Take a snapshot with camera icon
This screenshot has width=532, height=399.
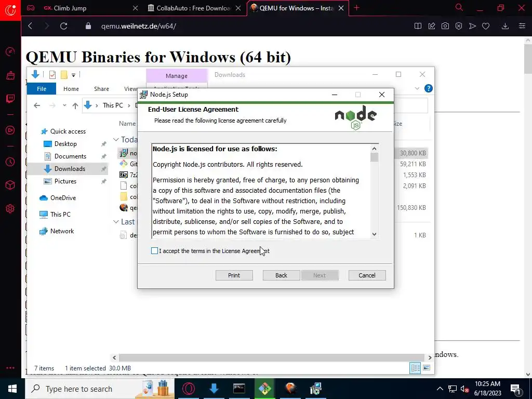pos(445,26)
